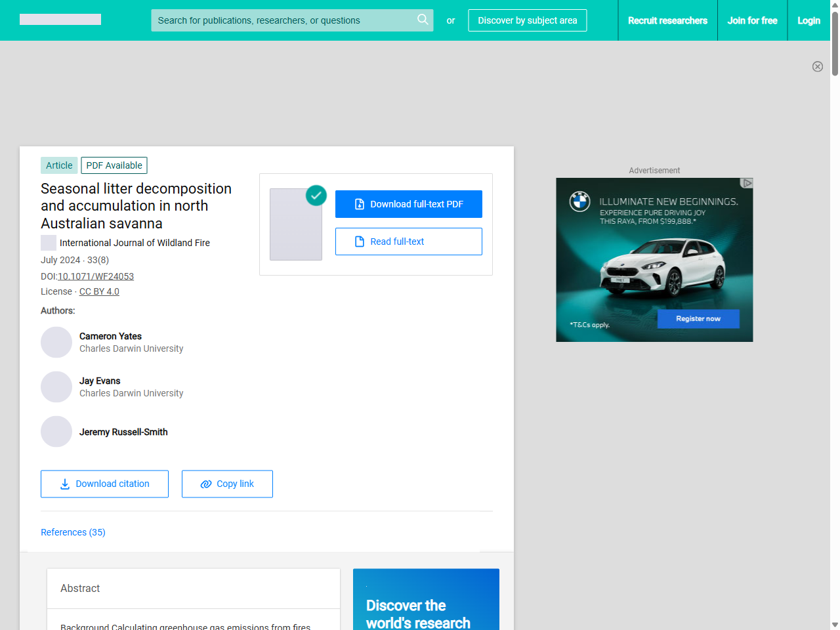This screenshot has width=840, height=630.
Task: Select Join for free
Action: (x=752, y=20)
